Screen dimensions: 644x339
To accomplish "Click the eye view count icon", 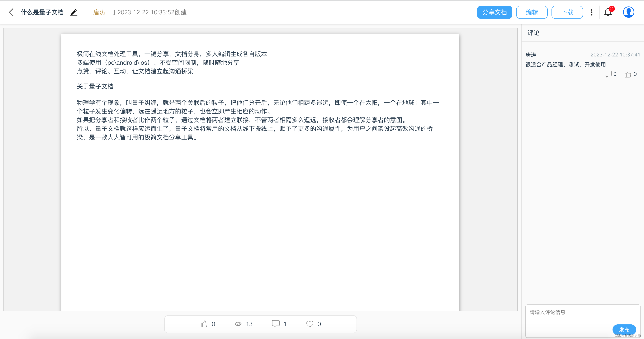I will [x=238, y=324].
